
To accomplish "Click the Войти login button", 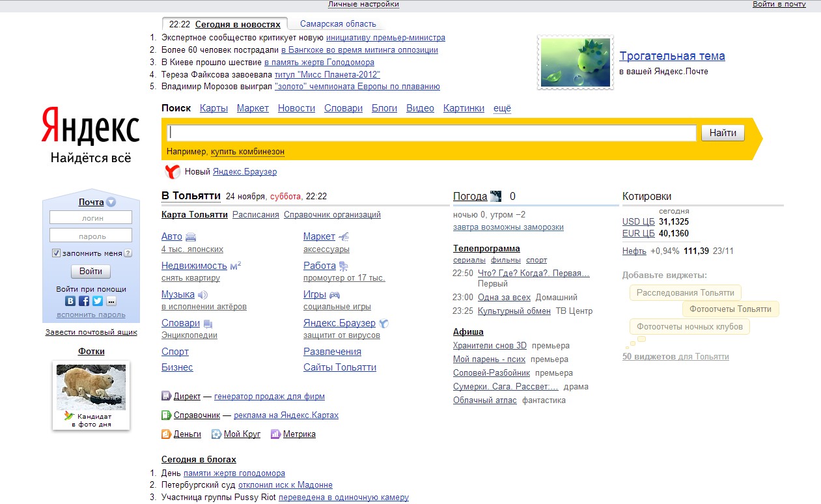I will point(90,271).
